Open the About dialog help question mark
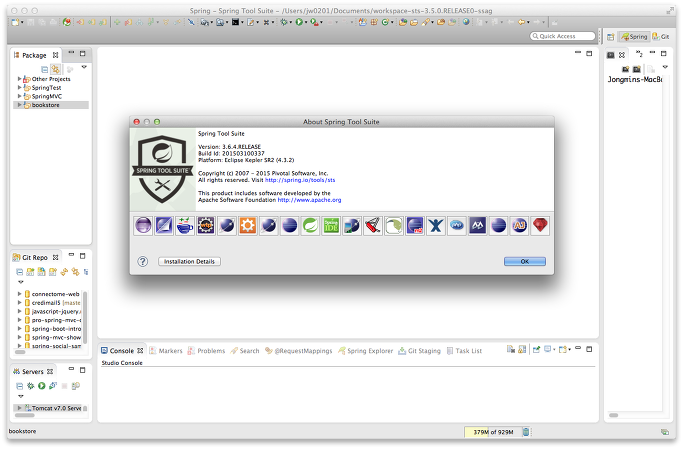 click(142, 261)
